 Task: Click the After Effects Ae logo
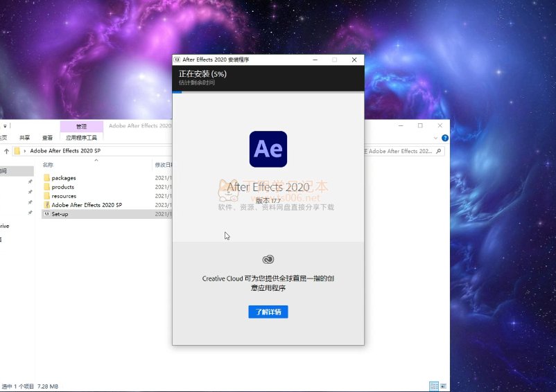click(268, 149)
